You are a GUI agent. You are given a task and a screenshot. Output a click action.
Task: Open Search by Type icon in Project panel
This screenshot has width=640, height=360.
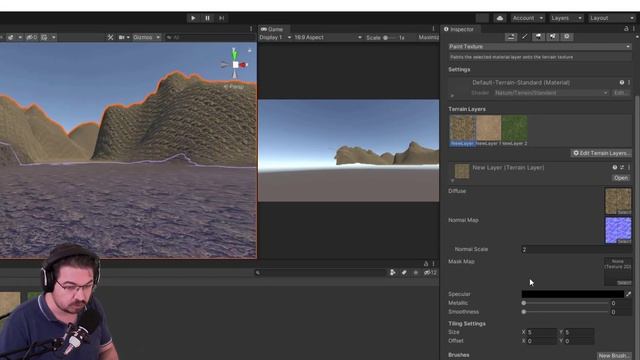(393, 272)
